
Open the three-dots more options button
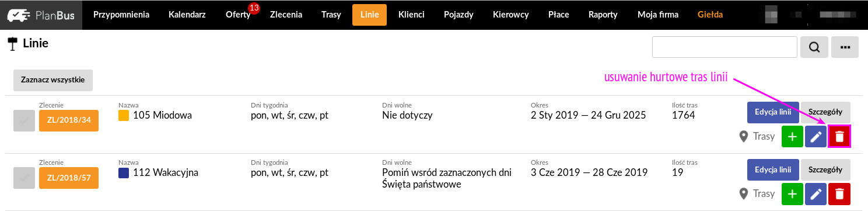coord(845,47)
